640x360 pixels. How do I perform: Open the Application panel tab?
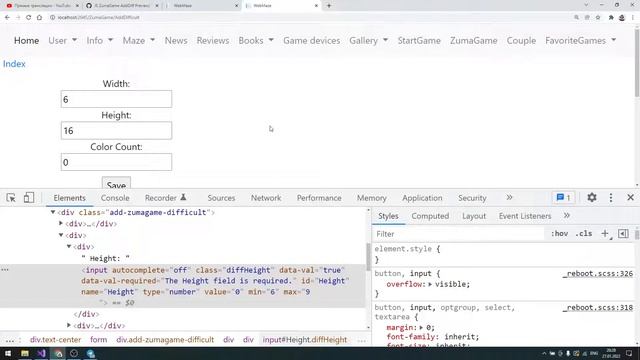click(x=422, y=198)
